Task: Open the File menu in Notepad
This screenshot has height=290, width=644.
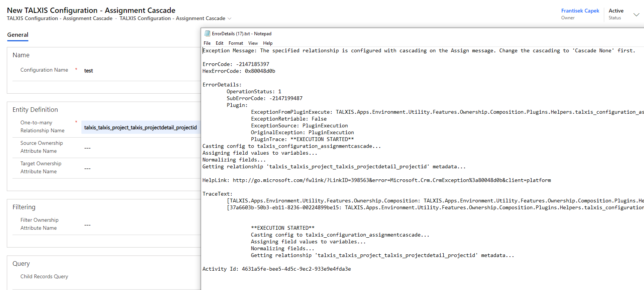Action: 207,43
